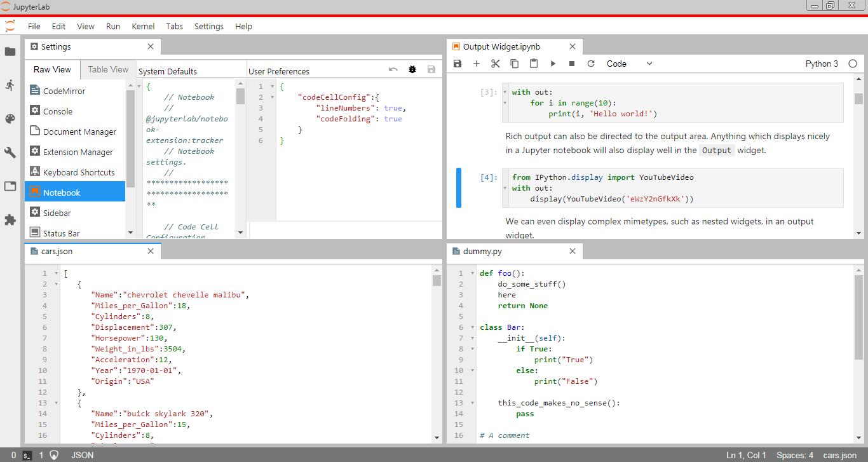Fold the else block at dummy.py line 10
Viewport: 868px width, 462px height.
point(472,370)
